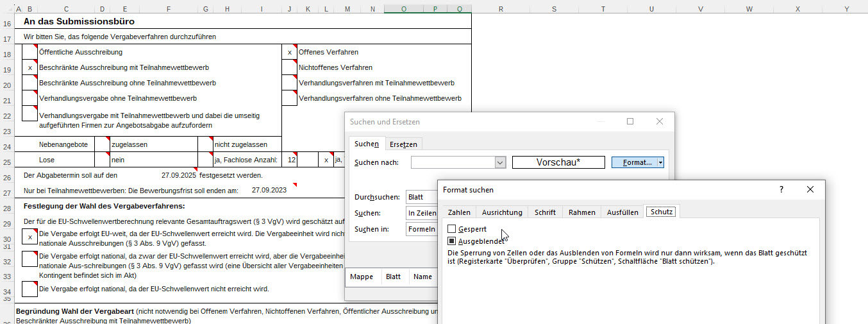
Task: Expand the Format button dropdown arrow
Action: coord(660,163)
